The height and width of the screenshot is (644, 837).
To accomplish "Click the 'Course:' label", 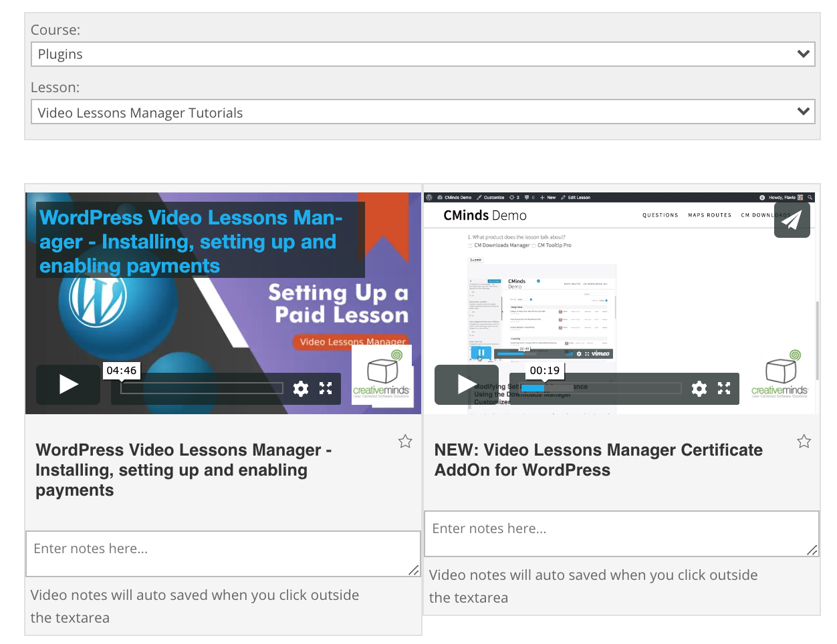I will coord(55,30).
